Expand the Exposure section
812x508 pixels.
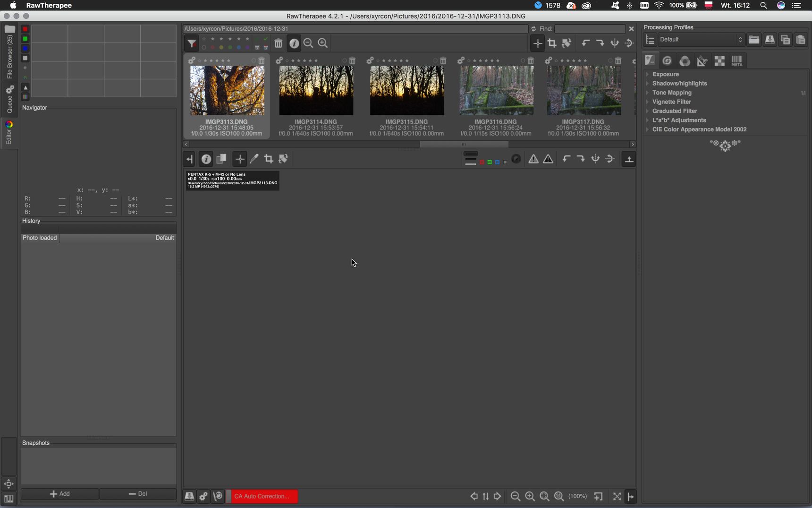pyautogui.click(x=666, y=74)
